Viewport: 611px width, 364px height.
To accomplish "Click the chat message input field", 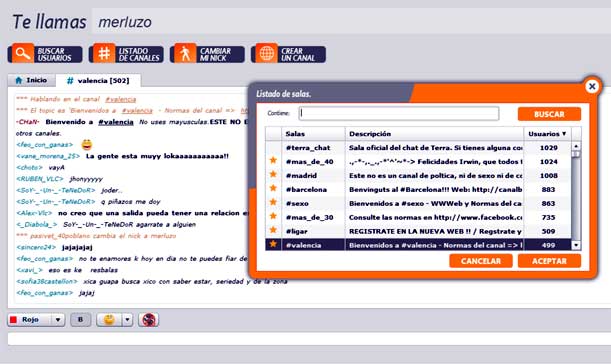I will pyautogui.click(x=309, y=339).
